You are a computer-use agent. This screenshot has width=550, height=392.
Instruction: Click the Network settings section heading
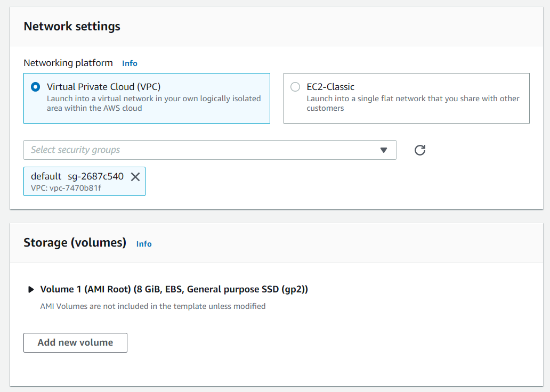72,26
